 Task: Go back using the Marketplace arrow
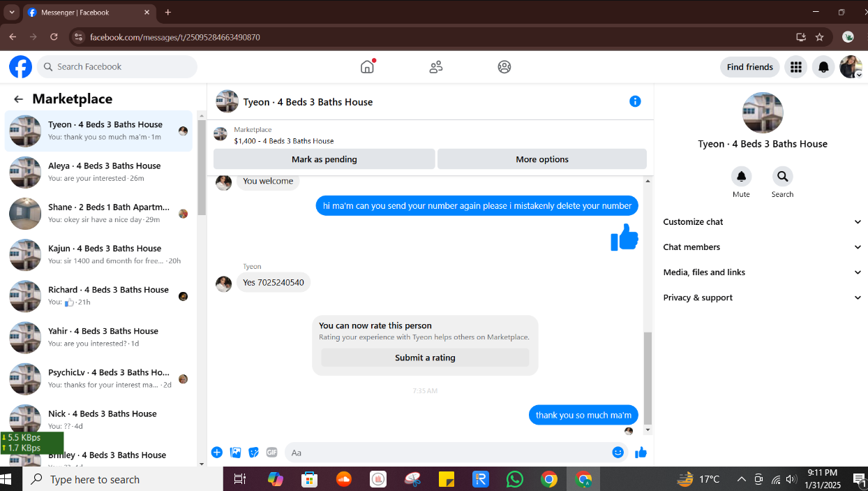[18, 99]
